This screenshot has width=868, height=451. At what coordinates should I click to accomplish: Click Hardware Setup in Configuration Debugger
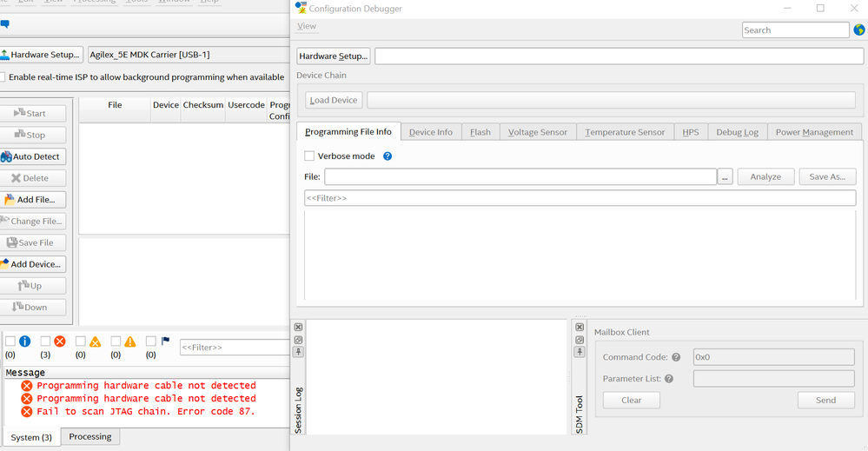coord(334,56)
